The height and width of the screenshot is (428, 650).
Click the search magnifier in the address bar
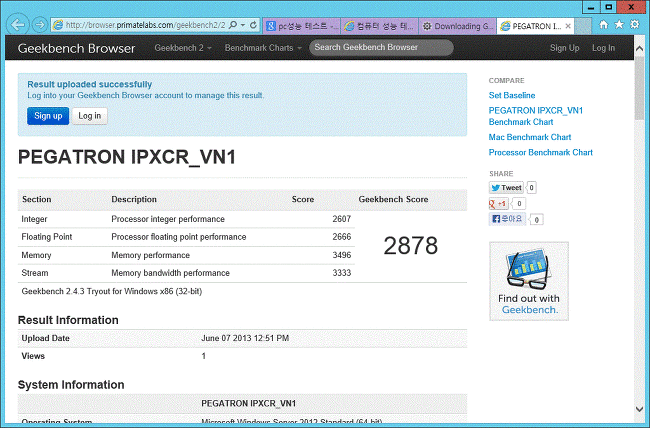[x=233, y=25]
